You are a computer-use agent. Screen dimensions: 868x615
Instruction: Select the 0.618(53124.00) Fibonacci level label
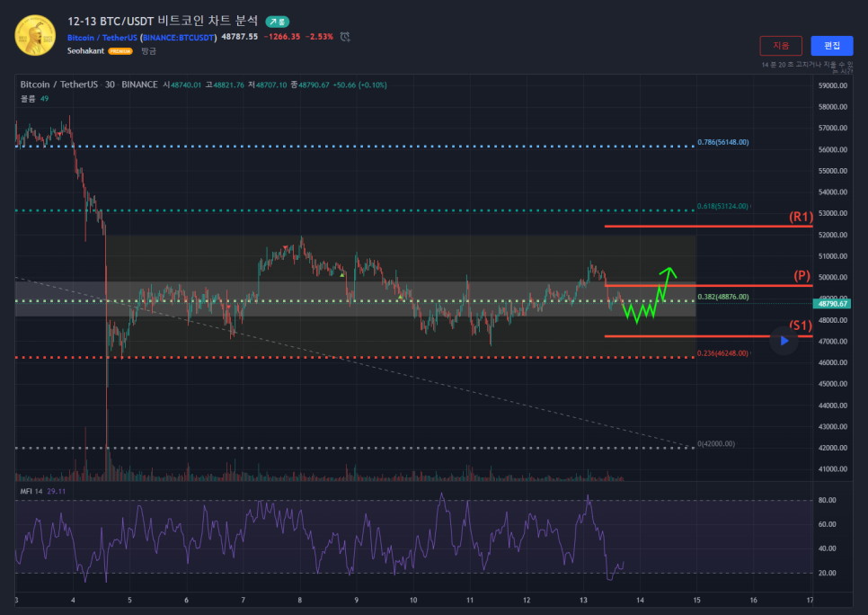723,207
